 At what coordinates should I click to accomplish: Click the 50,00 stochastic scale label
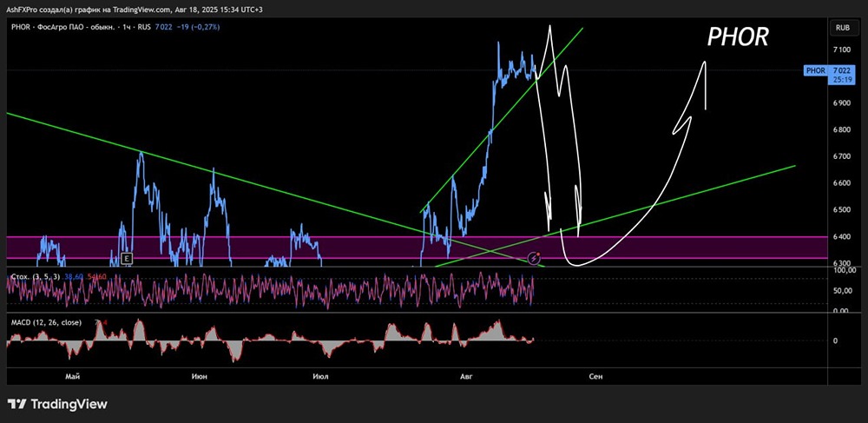(844, 291)
